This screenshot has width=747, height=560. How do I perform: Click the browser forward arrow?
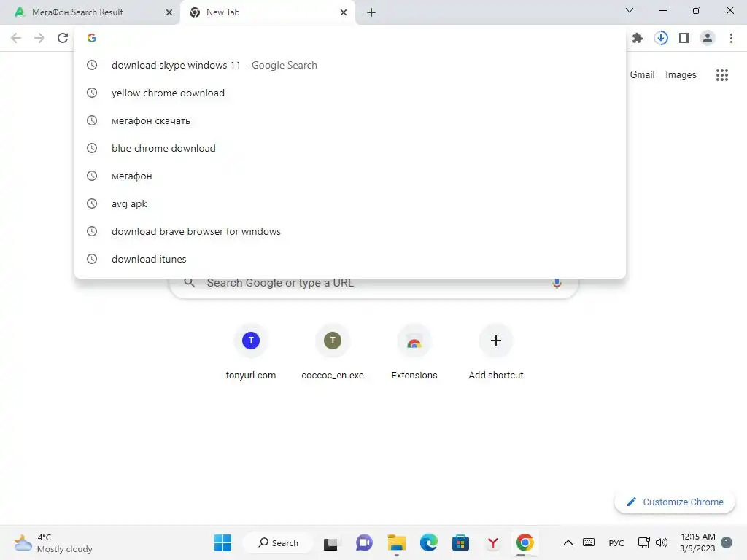tap(39, 38)
